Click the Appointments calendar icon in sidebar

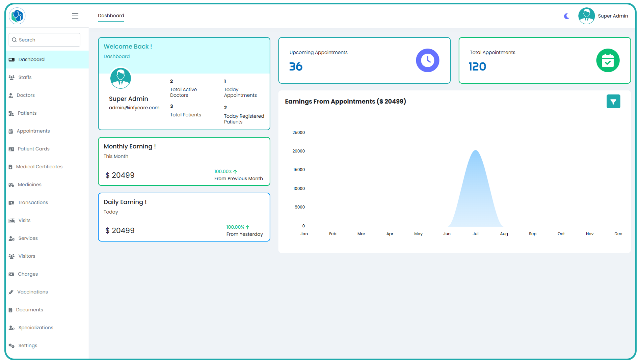[x=11, y=131]
